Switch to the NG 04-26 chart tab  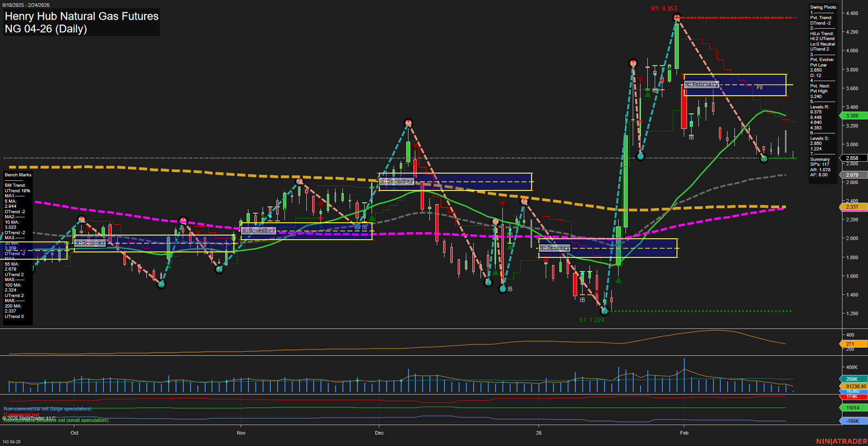(11, 441)
